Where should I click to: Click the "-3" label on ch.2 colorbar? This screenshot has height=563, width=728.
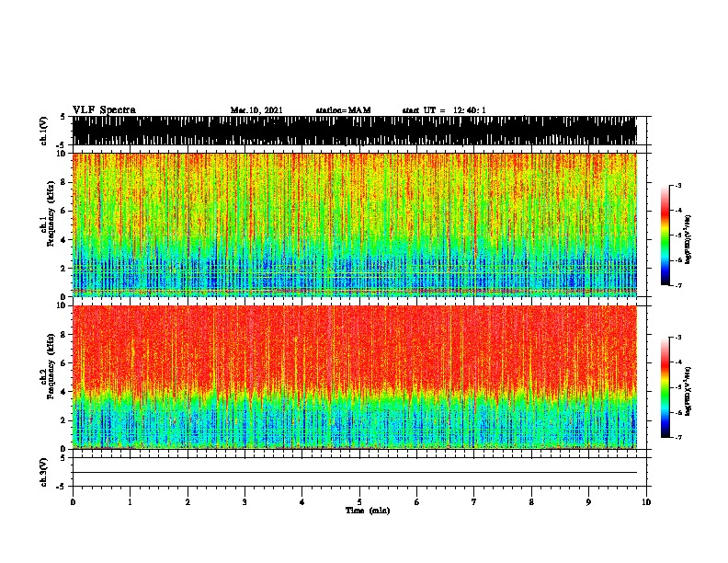678,338
